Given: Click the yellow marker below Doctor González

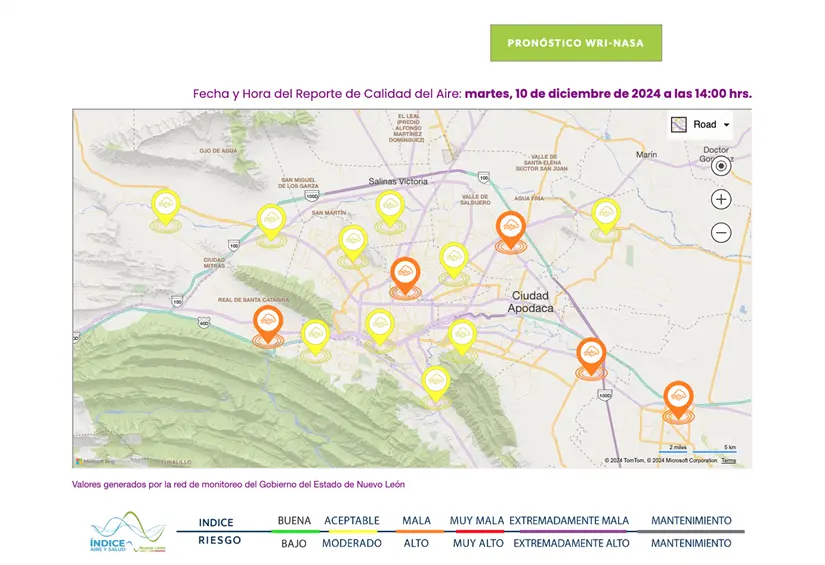Looking at the screenshot, I should click(605, 215).
